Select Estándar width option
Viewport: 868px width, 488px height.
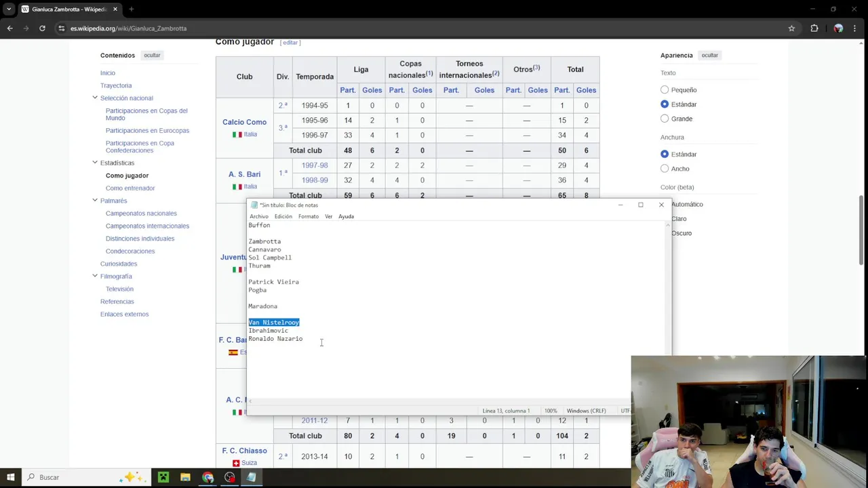pos(665,154)
